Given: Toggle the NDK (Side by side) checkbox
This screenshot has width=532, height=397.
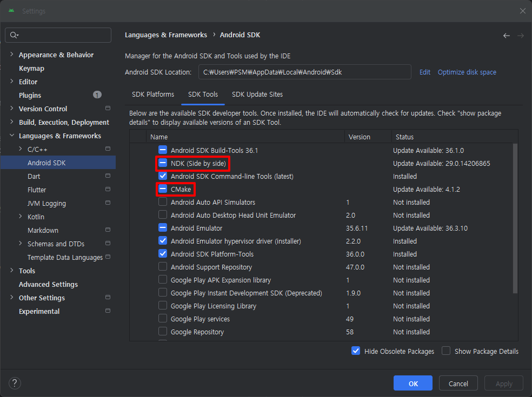Looking at the screenshot, I should click(163, 163).
